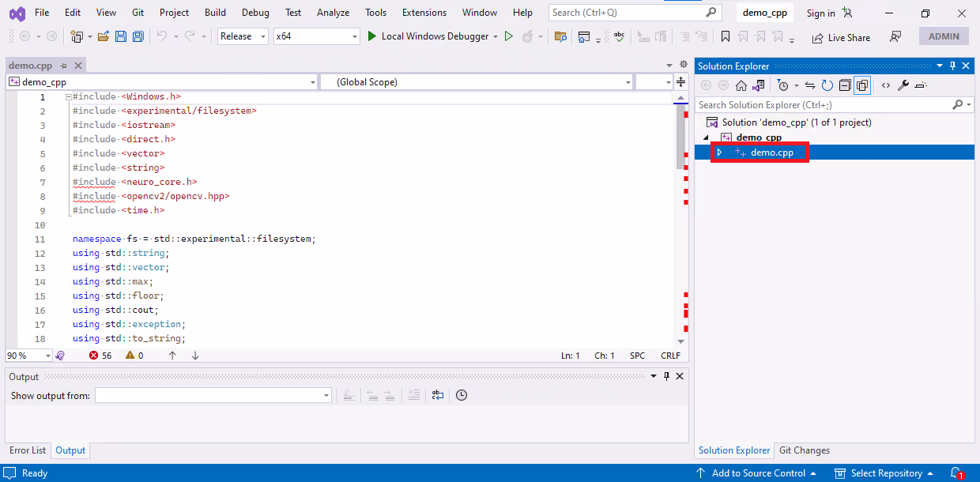
Task: Open the notifications bell in status bar
Action: pyautogui.click(x=956, y=473)
